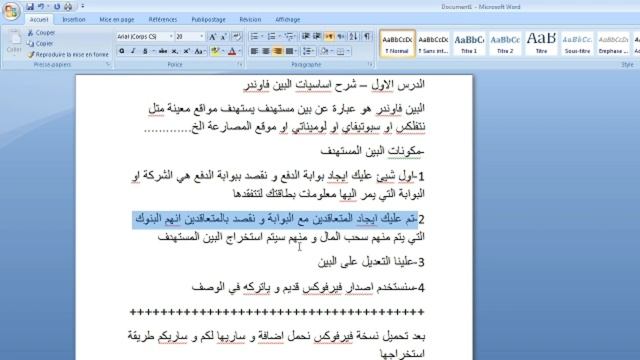
Task: Copy selection with the Copier button
Action: click(40, 43)
